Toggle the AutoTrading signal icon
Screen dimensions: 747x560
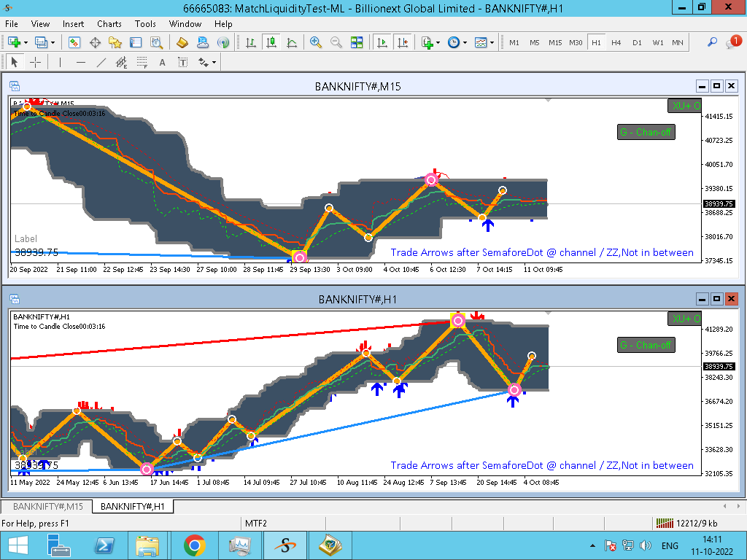(223, 42)
